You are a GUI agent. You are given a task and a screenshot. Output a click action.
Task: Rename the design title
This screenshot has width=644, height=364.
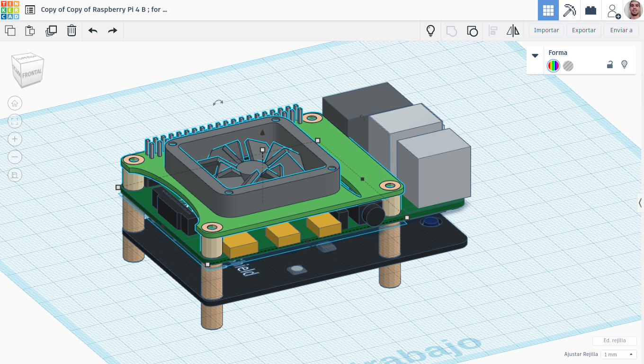pyautogui.click(x=104, y=9)
